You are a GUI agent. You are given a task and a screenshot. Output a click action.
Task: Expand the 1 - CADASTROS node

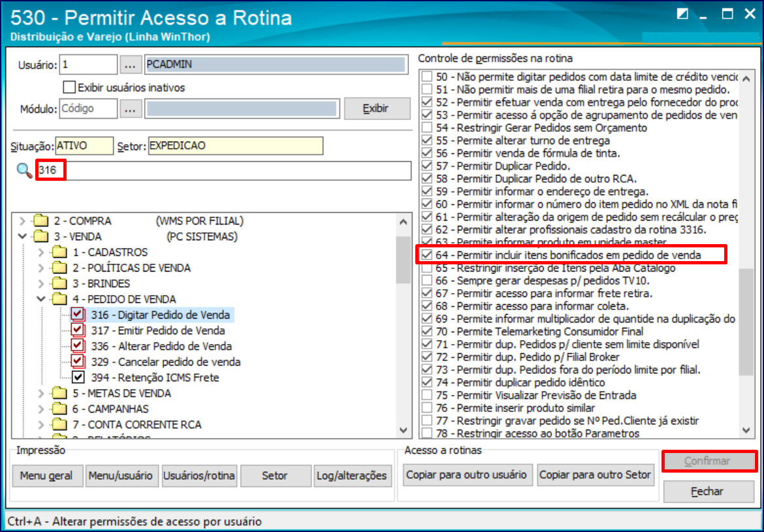pyautogui.click(x=41, y=253)
